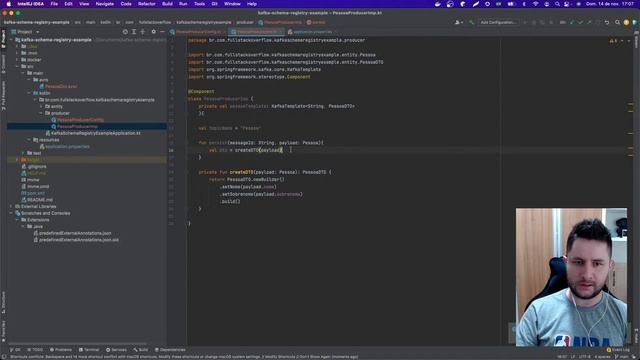Click the Wi-Fi icon in menu bar

(x=536, y=4)
